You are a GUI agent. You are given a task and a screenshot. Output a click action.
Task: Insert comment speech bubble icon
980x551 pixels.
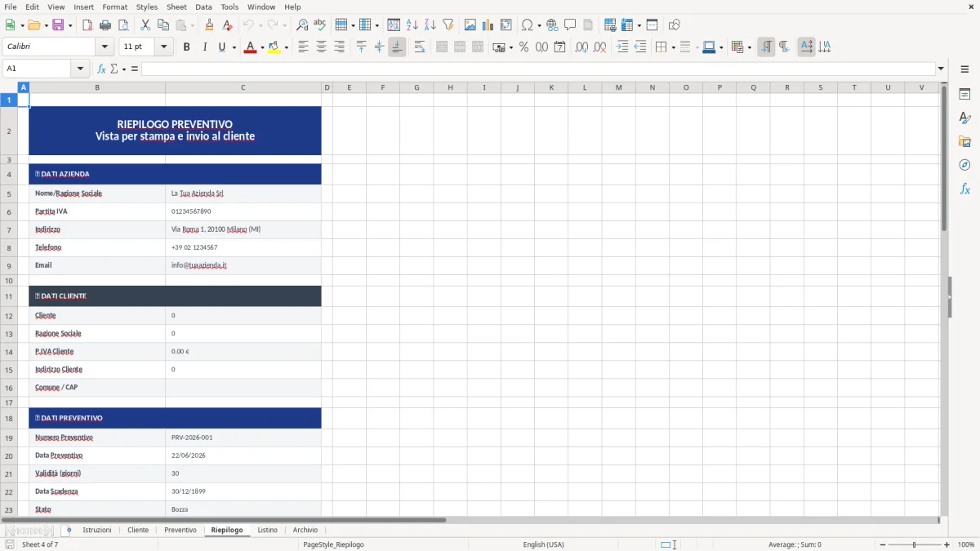coord(570,25)
